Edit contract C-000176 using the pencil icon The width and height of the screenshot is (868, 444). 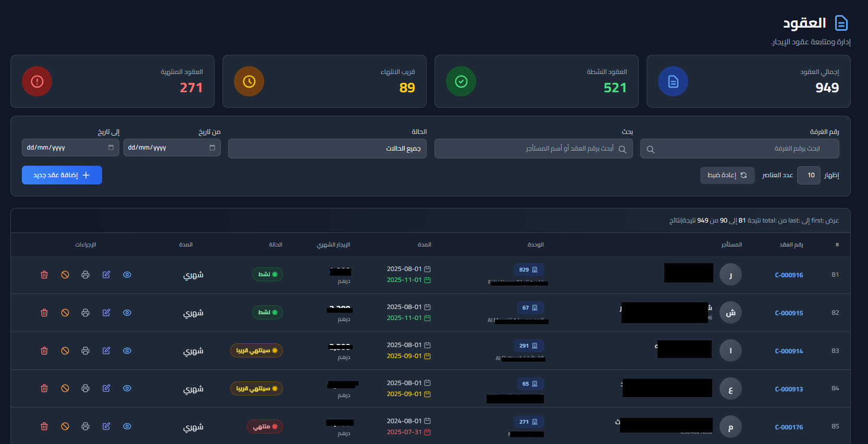[106, 426]
